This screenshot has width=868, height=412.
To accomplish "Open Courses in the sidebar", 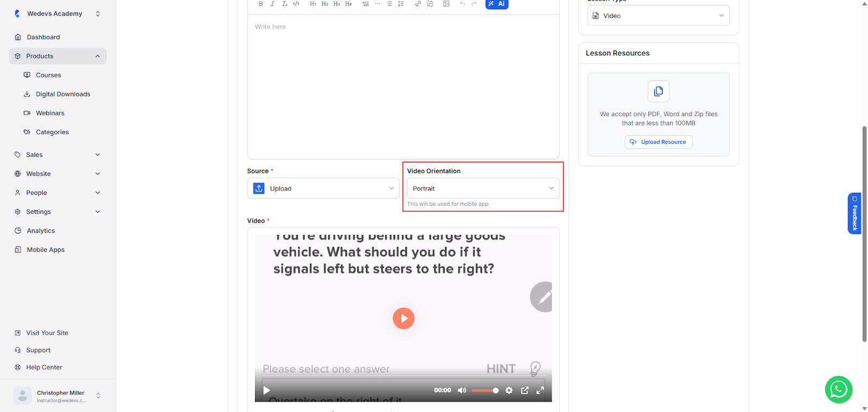I will click(48, 75).
